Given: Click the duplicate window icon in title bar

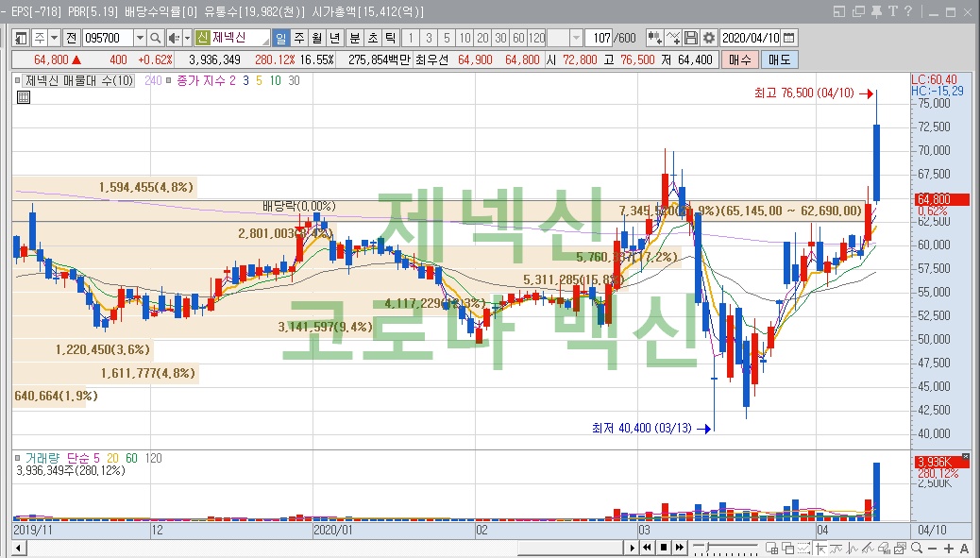Looking at the screenshot, I should pyautogui.click(x=858, y=11).
